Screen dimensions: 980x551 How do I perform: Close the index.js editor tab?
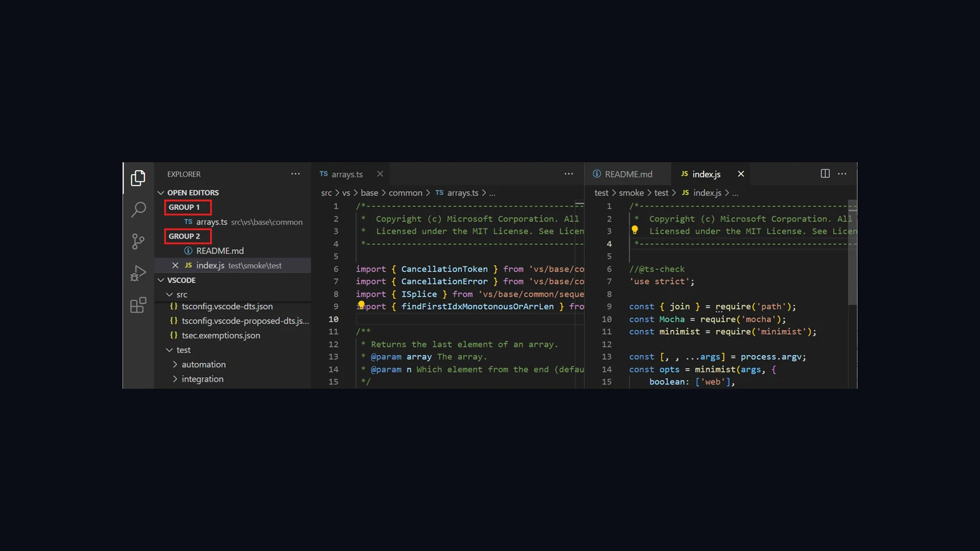click(741, 174)
